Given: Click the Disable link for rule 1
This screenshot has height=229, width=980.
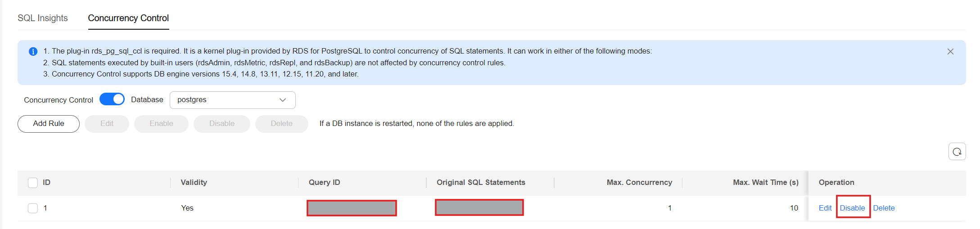Looking at the screenshot, I should click(852, 208).
